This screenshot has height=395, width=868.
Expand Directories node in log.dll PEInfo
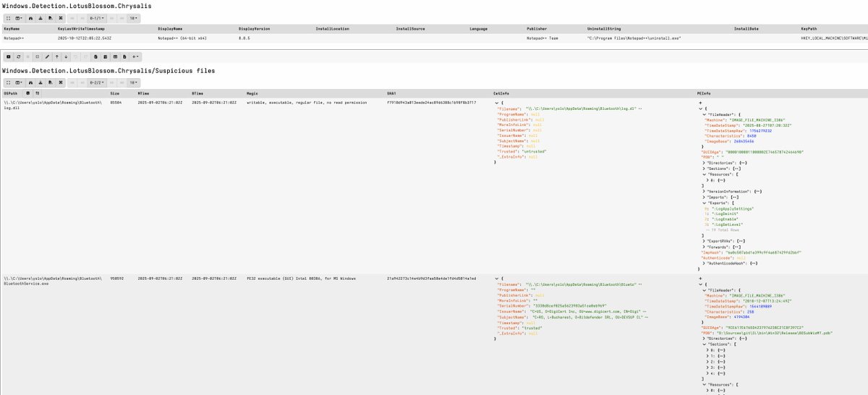coord(704,163)
